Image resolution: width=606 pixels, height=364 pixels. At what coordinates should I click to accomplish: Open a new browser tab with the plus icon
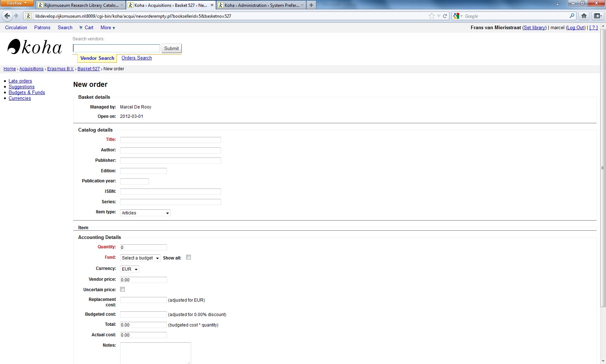click(x=311, y=5)
